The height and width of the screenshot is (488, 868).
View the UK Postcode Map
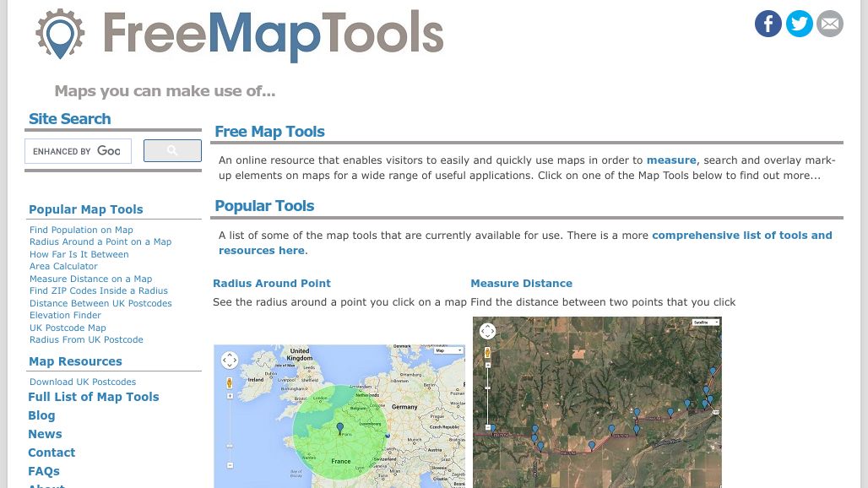coord(68,328)
